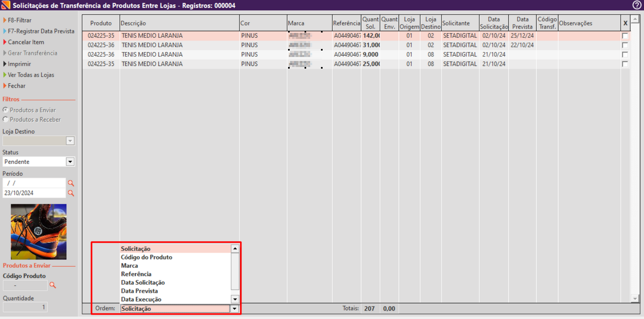Click the order list scroll up arrow

coord(235,249)
